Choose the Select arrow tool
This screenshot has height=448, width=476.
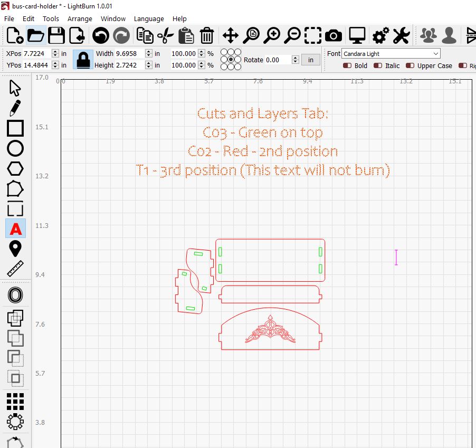[15, 88]
